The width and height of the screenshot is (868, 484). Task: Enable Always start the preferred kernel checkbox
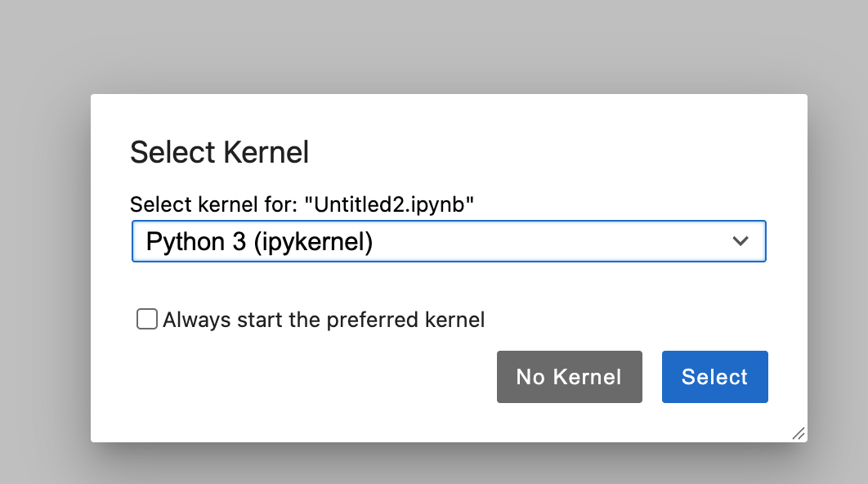146,319
